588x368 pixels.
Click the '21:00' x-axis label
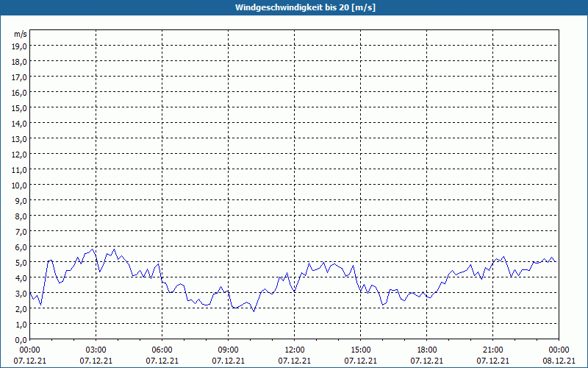(x=492, y=350)
